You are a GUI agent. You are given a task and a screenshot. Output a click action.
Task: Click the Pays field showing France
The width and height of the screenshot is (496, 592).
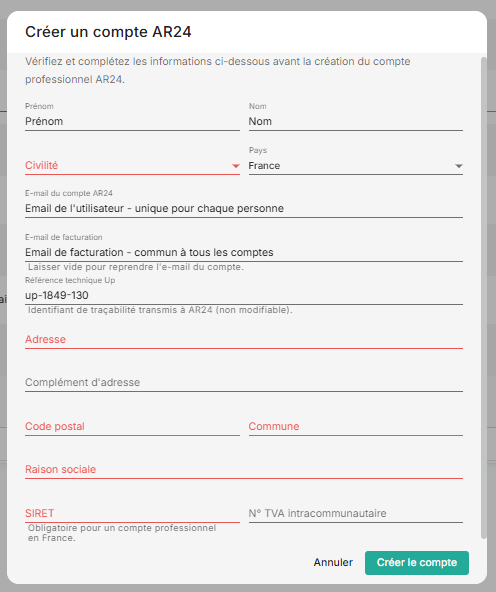pyautogui.click(x=356, y=165)
